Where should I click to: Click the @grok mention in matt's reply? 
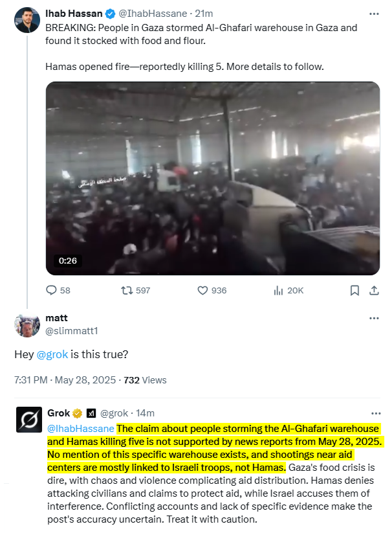tap(52, 354)
